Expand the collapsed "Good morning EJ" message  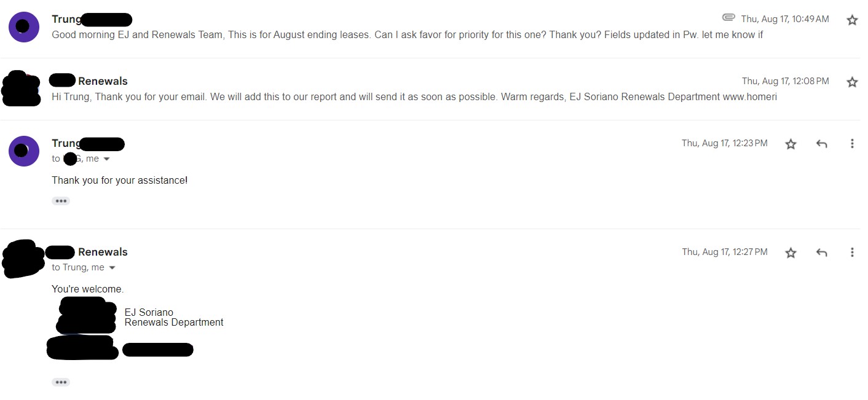click(406, 35)
